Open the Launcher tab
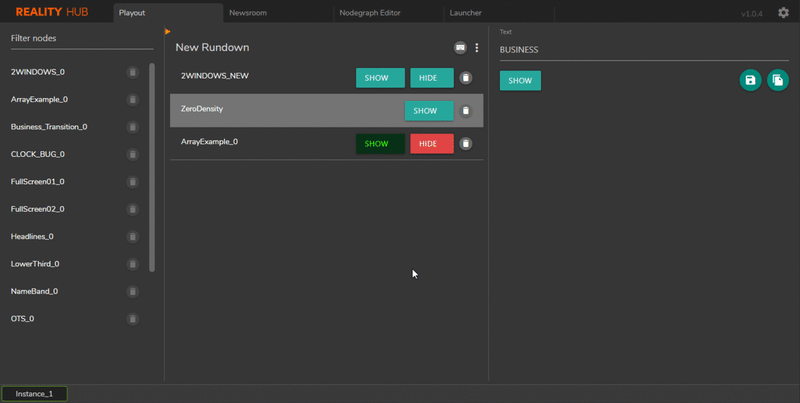The image size is (800, 403). tap(499, 13)
